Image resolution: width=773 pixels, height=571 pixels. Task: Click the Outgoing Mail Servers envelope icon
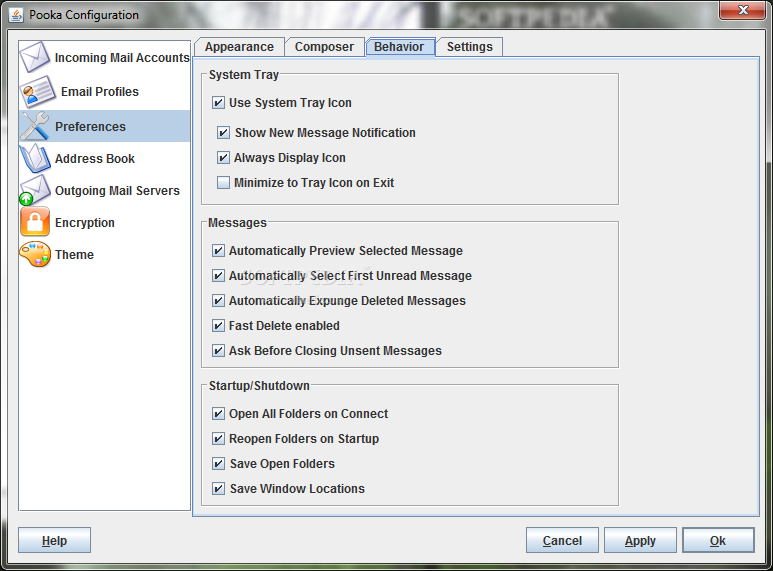pos(35,190)
